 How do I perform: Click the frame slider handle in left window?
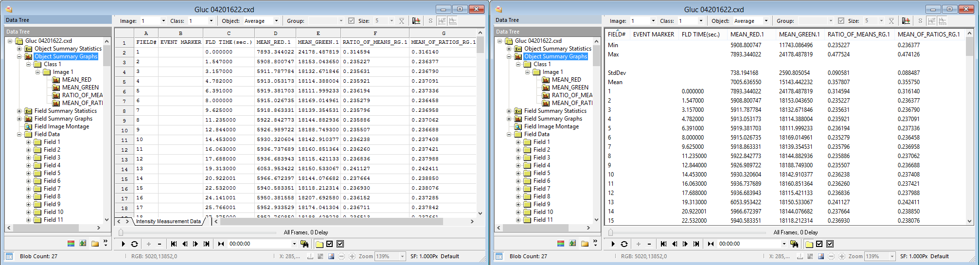[121, 232]
